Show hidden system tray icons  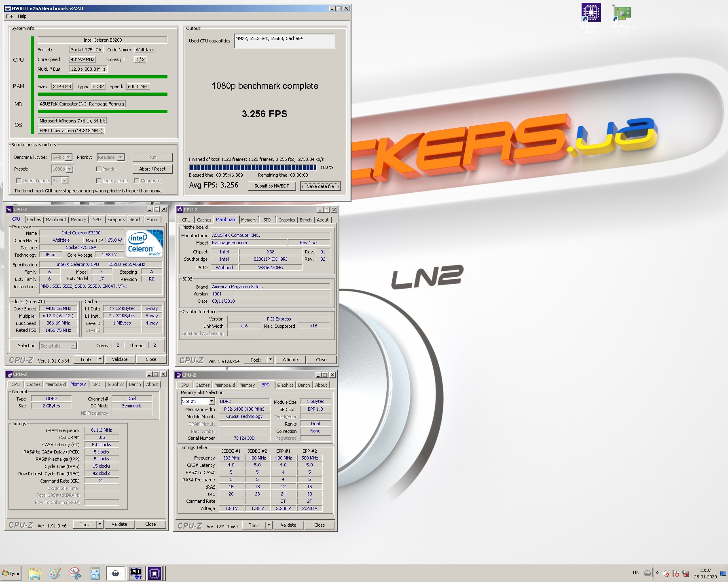657,573
